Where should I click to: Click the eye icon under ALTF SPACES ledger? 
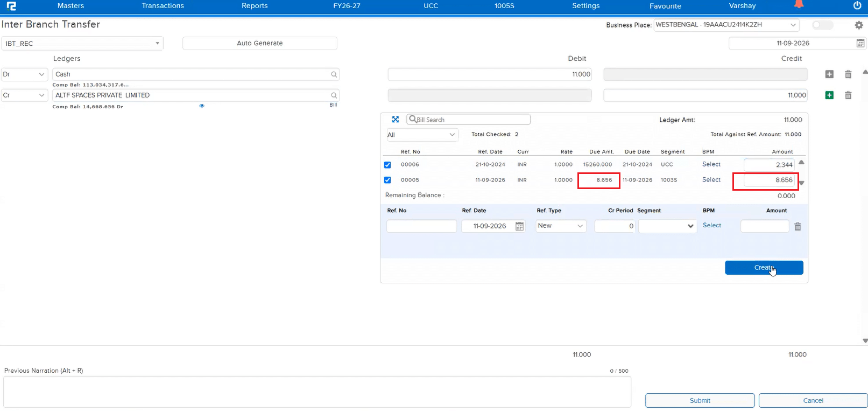coord(202,106)
